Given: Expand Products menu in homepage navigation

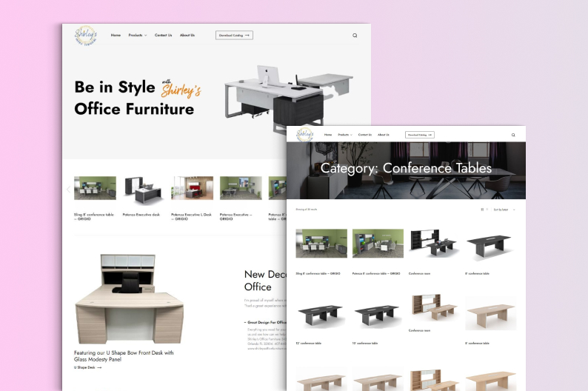Looking at the screenshot, I should (137, 36).
